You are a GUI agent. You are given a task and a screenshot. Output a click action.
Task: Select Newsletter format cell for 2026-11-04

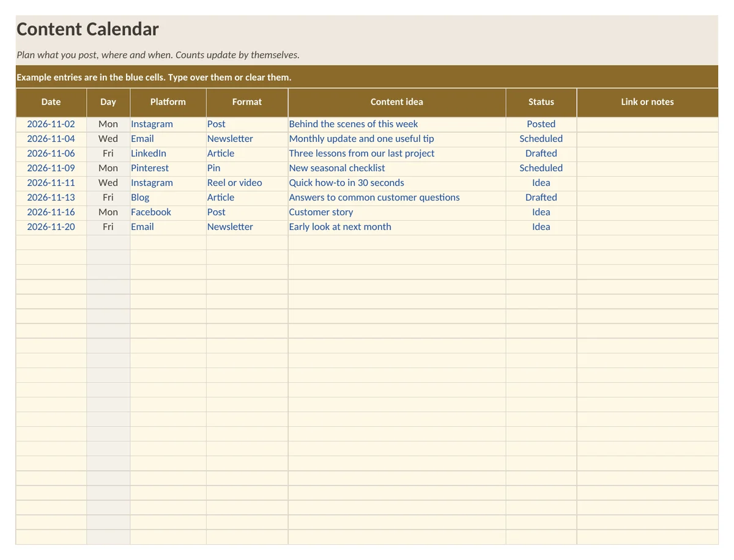(x=247, y=139)
